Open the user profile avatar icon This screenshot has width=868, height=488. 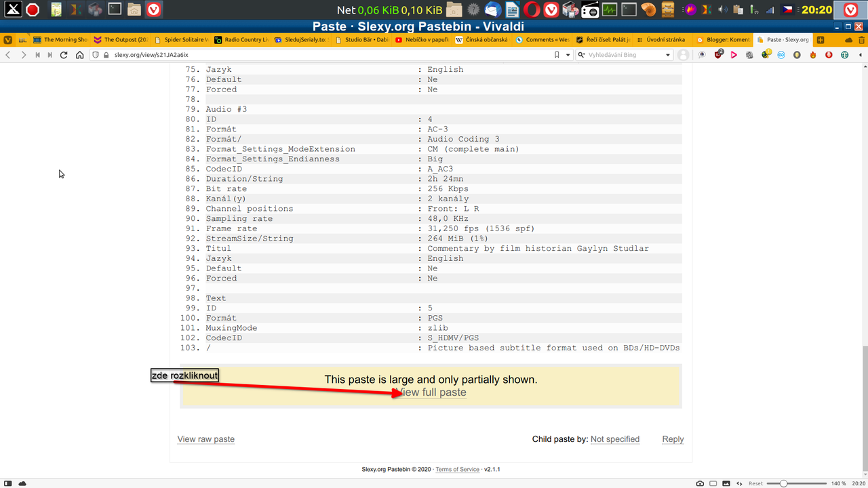pos(684,55)
